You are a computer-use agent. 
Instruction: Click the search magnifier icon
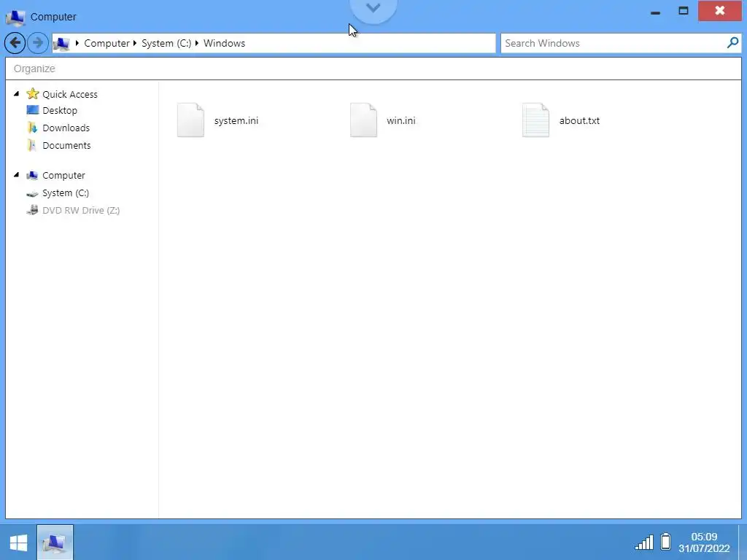click(x=732, y=43)
